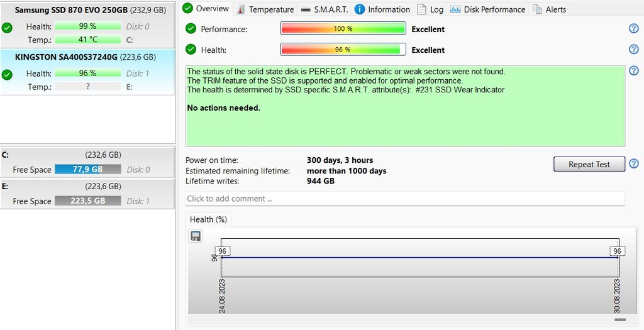Click 'more than 1000 days' lifetime value
Viewport: 644px width, 330px height.
(347, 171)
